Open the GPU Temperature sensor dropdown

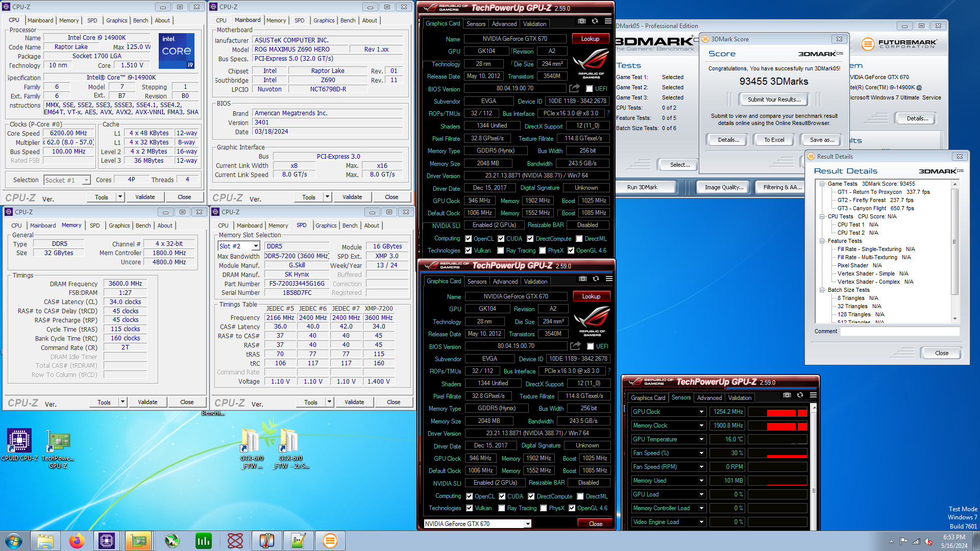coord(701,439)
